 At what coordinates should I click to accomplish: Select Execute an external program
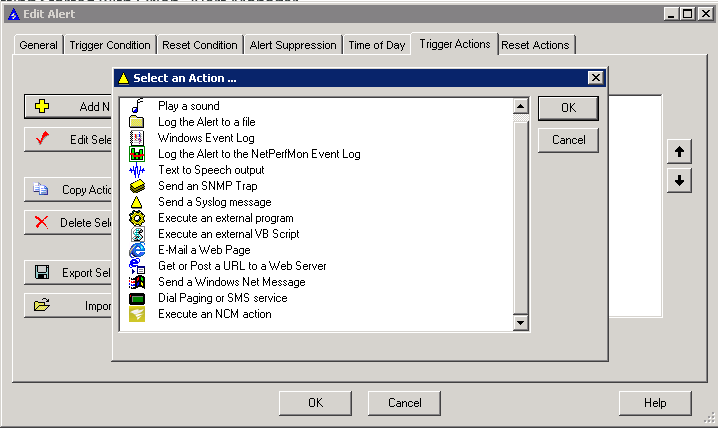tap(226, 218)
